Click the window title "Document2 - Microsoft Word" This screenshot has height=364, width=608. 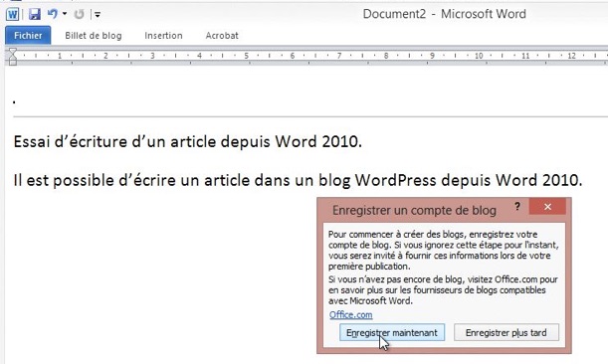(x=445, y=14)
